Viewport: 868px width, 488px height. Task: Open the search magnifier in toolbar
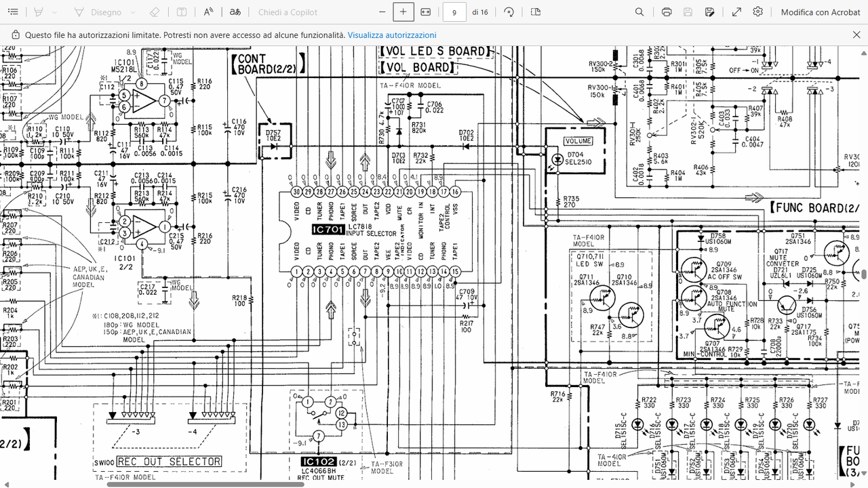639,12
